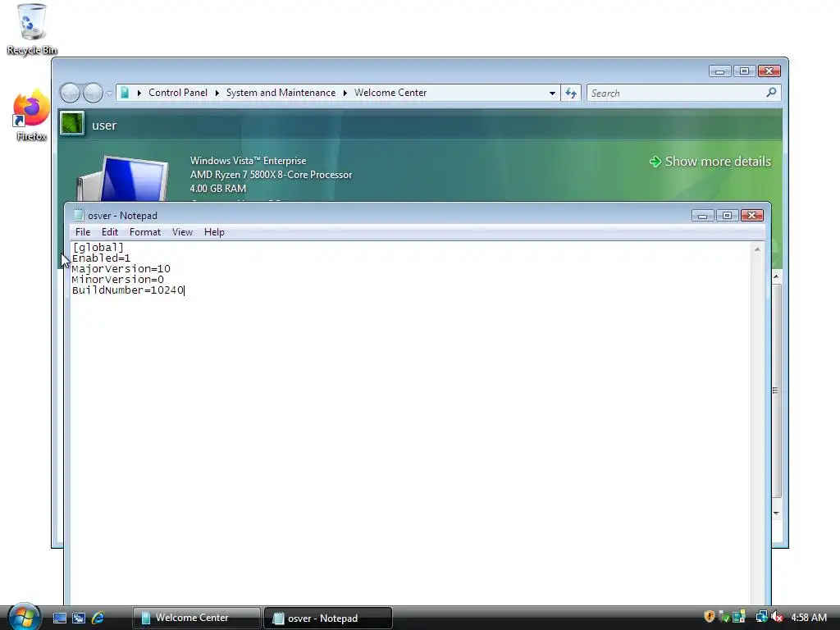
Task: Click the Welcome Center breadcrumb
Action: pyautogui.click(x=390, y=93)
